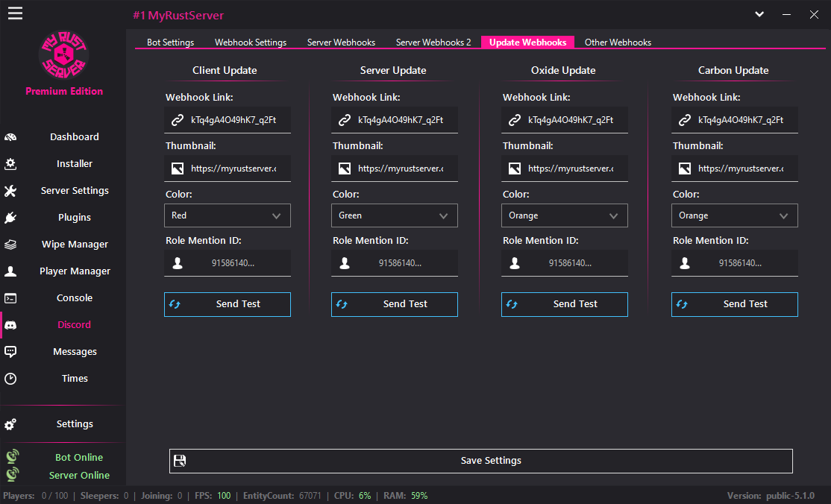The height and width of the screenshot is (504, 831).
Task: Open the Client Update color dropdown
Action: click(228, 215)
